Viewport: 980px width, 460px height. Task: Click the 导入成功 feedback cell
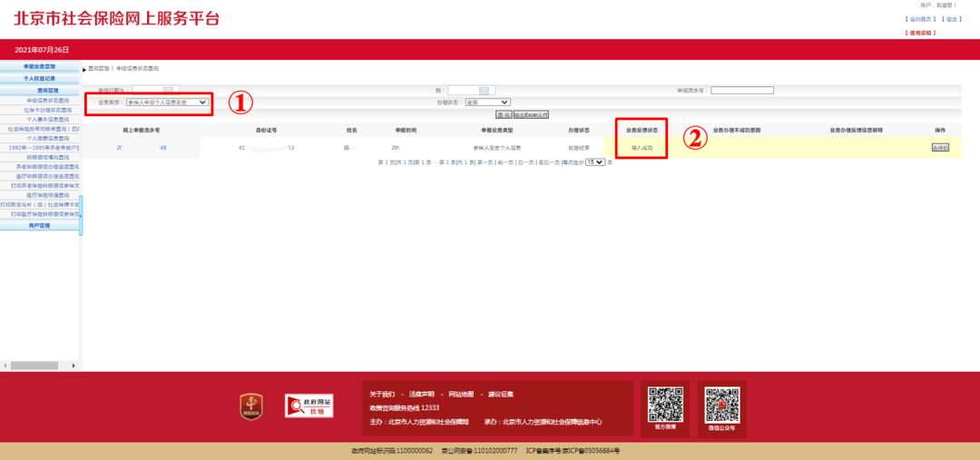pos(642,148)
